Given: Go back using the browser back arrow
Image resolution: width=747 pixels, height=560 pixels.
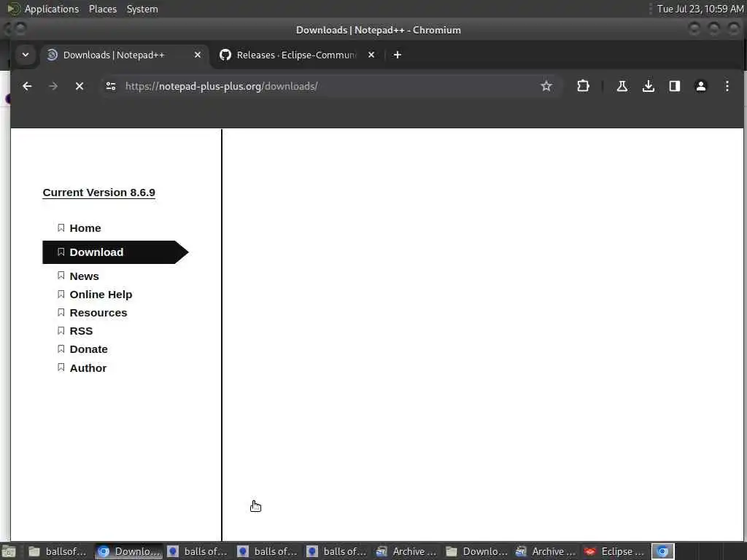Looking at the screenshot, I should tap(27, 86).
